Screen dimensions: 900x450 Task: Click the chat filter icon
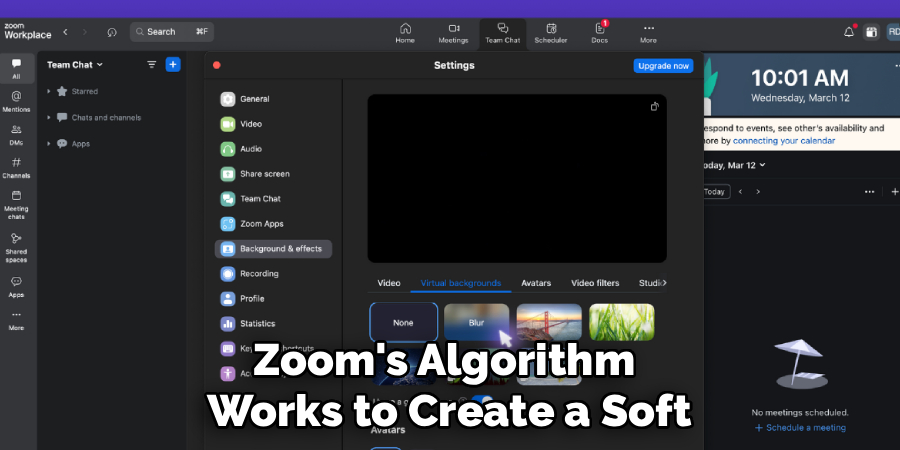152,65
